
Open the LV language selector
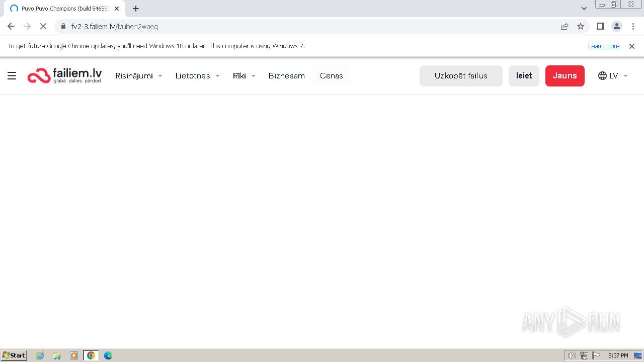point(613,76)
